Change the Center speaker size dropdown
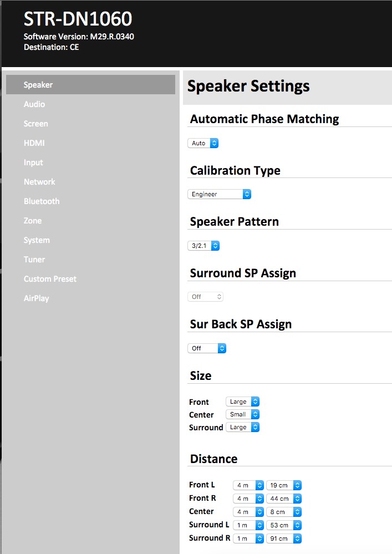 (242, 414)
